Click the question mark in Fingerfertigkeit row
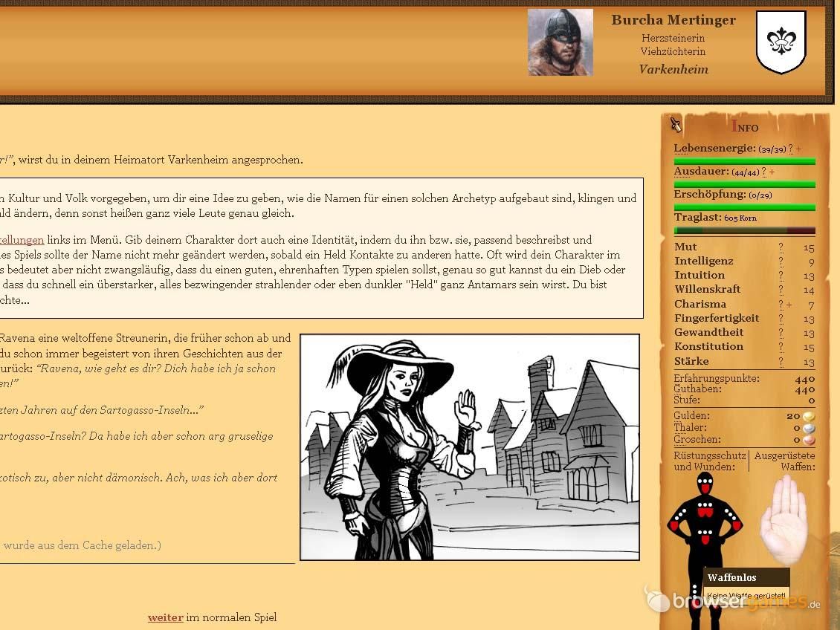This screenshot has height=630, width=840. (781, 319)
